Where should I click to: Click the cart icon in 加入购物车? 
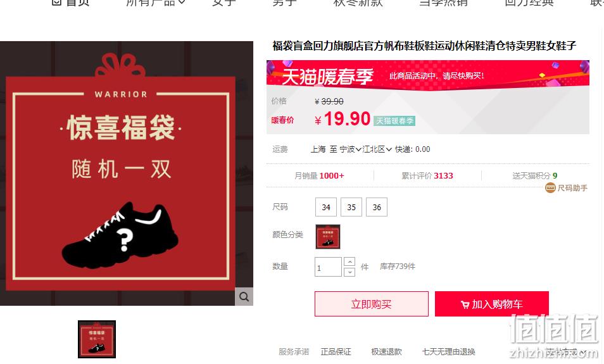tap(465, 304)
